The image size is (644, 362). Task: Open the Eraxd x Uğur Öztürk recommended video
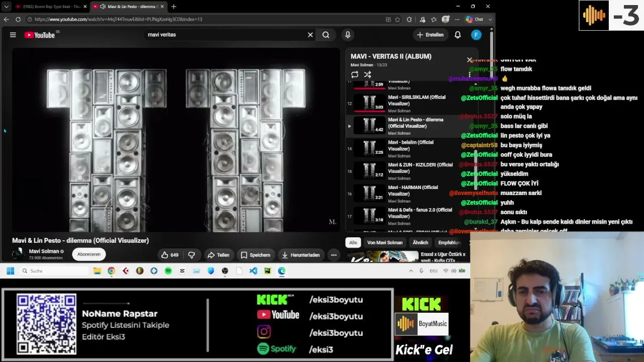[408, 257]
